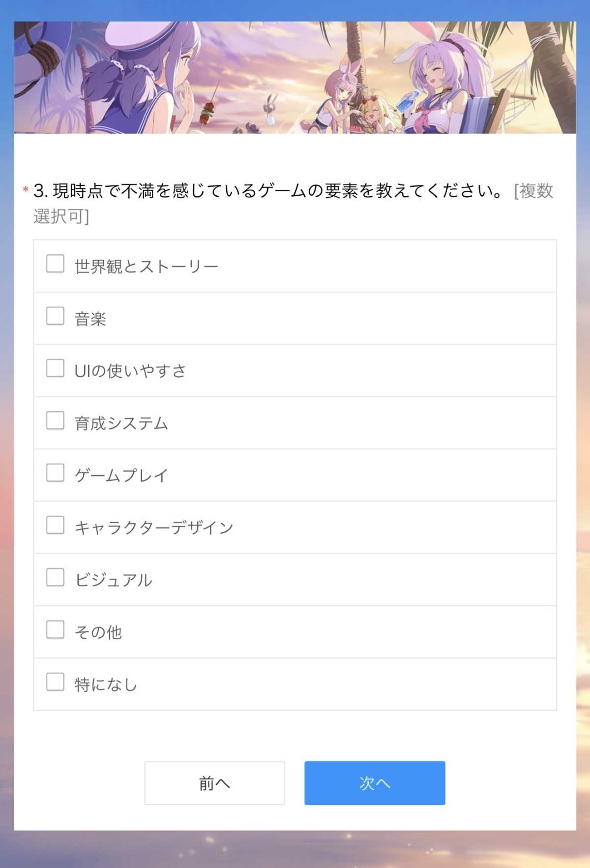Select the ビジュアル checkbox

pyautogui.click(x=55, y=577)
